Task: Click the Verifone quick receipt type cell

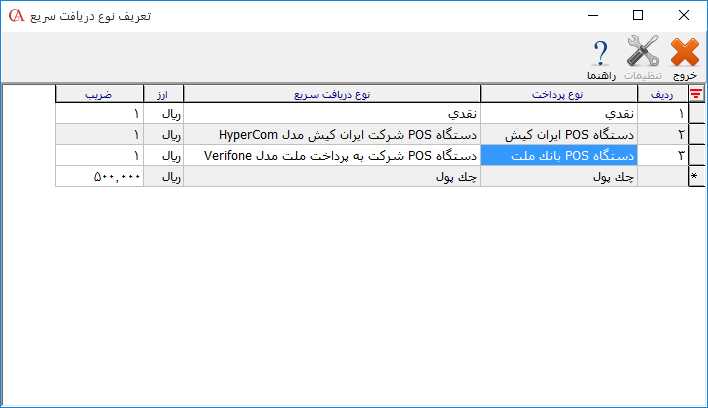Action: (333, 155)
